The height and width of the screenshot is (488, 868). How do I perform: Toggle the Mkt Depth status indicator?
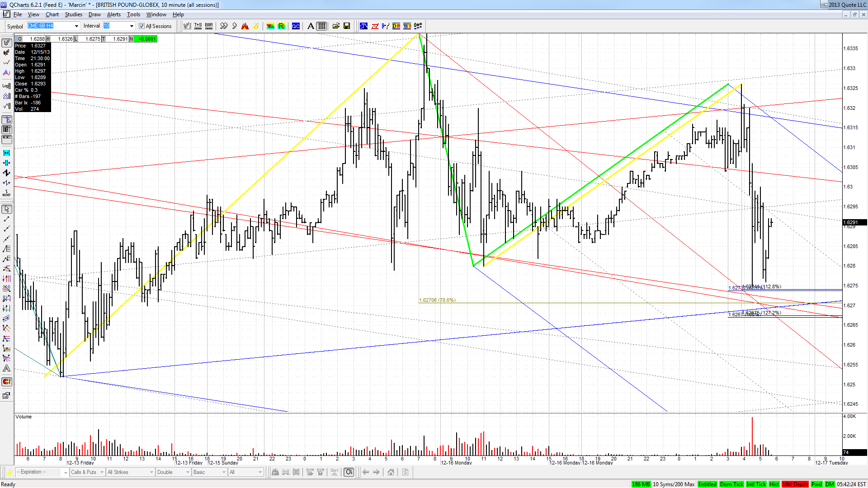pyautogui.click(x=795, y=484)
